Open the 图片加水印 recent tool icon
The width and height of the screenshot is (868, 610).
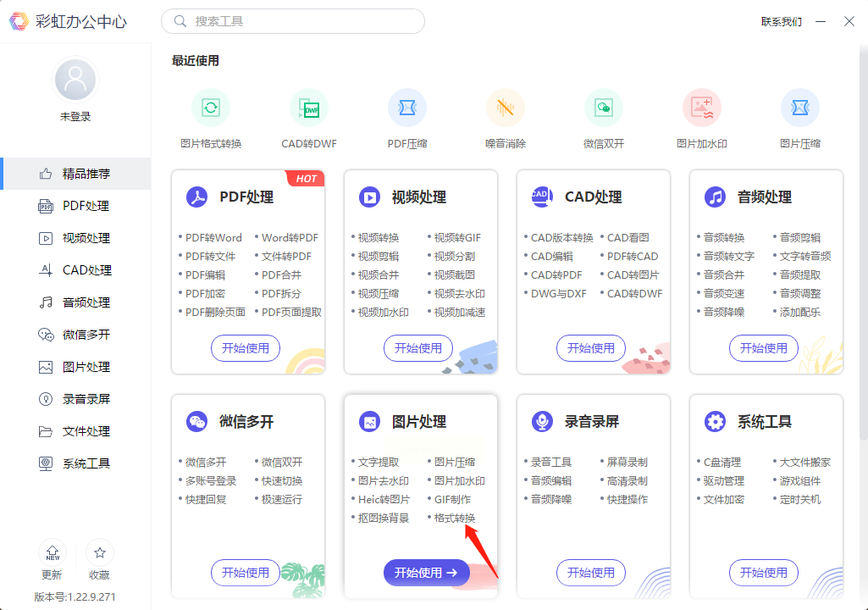[x=702, y=108]
